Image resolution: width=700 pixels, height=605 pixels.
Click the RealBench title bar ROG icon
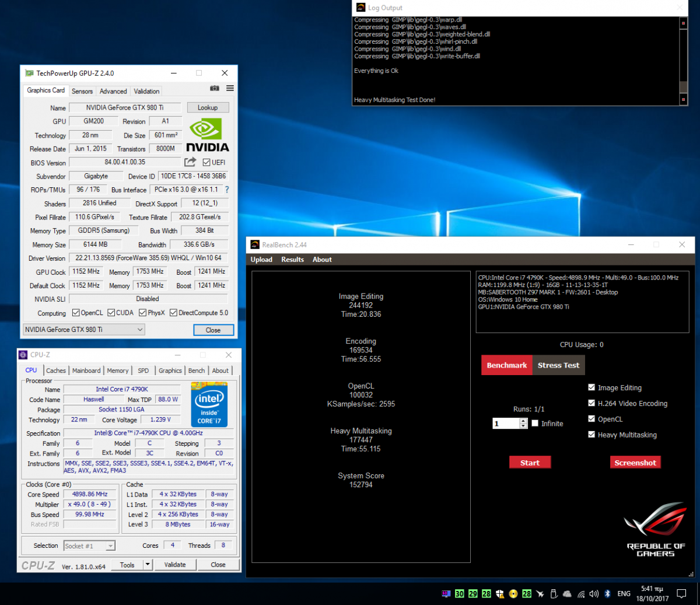255,244
